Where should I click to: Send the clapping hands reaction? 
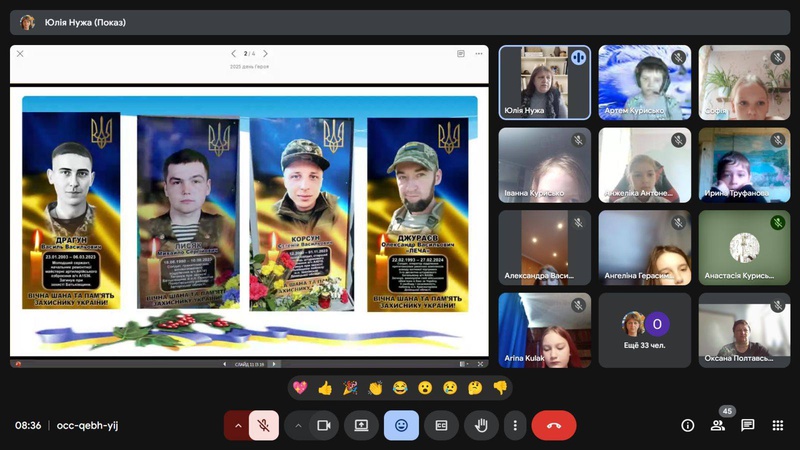[x=375, y=388]
